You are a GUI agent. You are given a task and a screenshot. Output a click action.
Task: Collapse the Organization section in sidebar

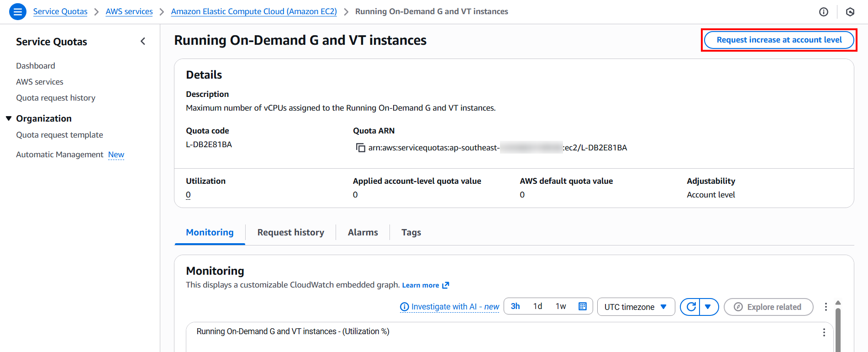click(x=9, y=118)
